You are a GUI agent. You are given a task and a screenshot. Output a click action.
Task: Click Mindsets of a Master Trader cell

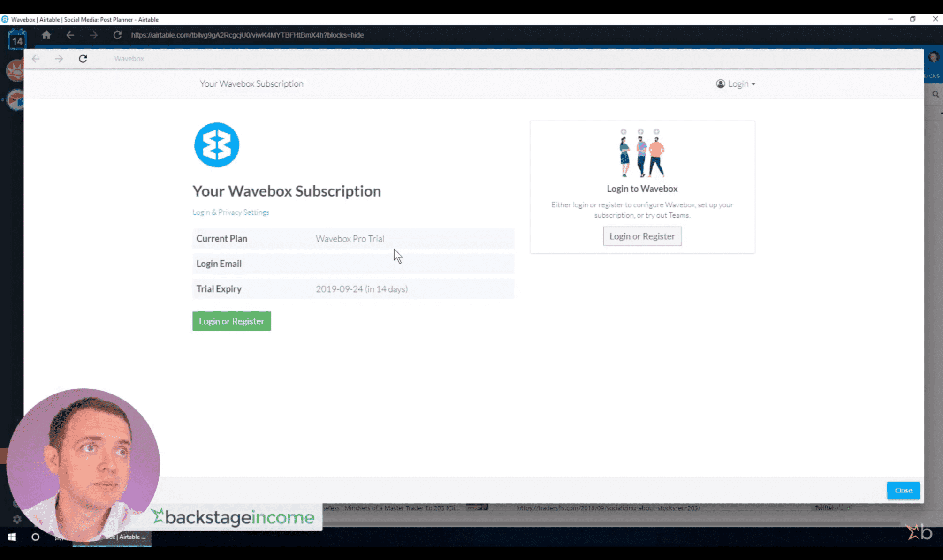tap(391, 507)
